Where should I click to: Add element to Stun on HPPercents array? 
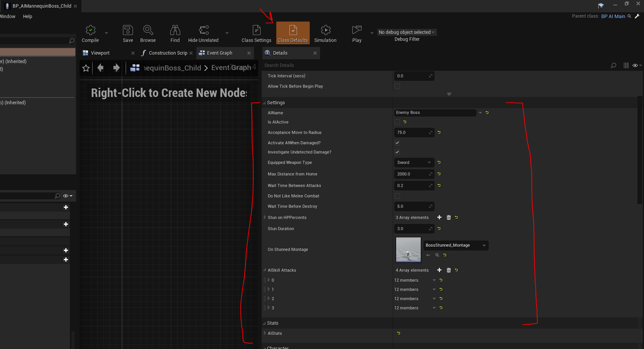pos(439,217)
